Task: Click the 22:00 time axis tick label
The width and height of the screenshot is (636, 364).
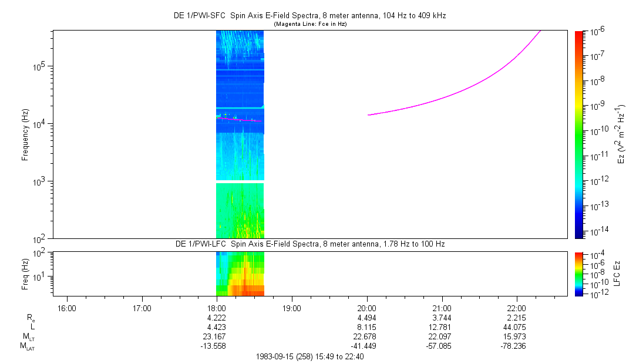Action: [x=516, y=308]
